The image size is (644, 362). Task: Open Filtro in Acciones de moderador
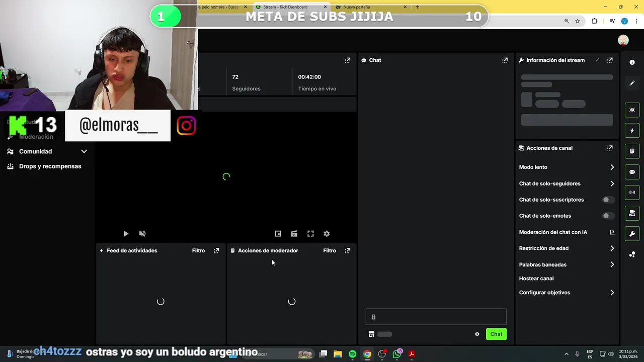(330, 250)
